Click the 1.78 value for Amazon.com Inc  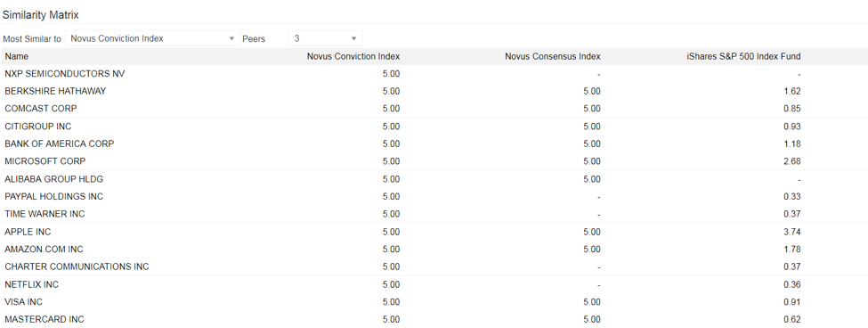pos(792,250)
